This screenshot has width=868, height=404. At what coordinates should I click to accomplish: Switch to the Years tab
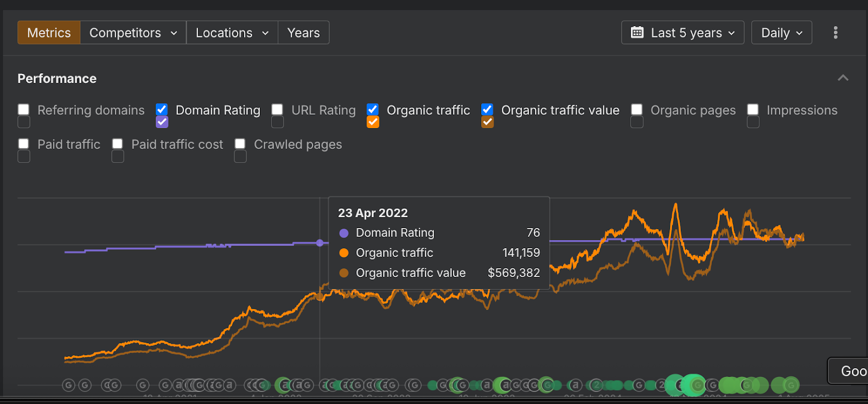click(x=303, y=33)
